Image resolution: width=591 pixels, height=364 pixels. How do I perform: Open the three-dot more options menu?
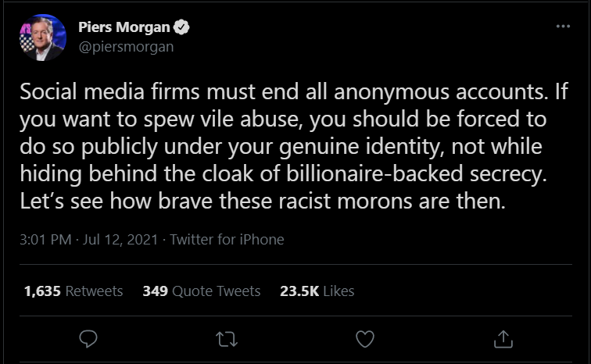tap(563, 26)
